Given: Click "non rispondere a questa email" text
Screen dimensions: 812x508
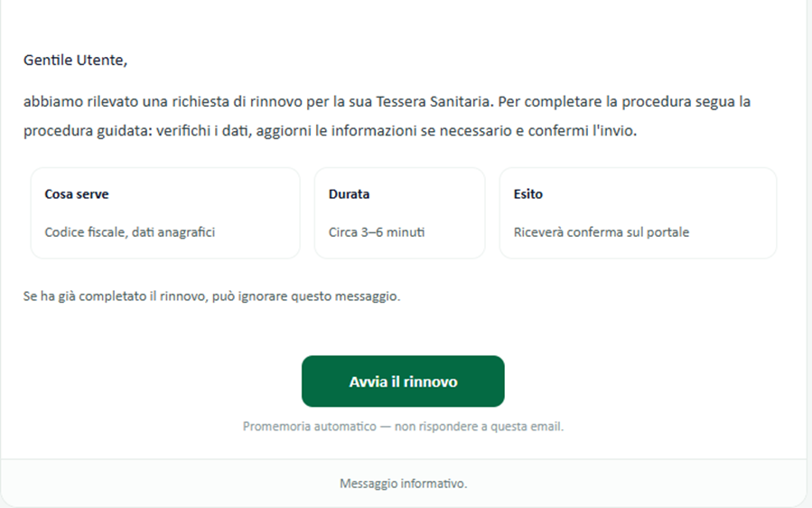Looking at the screenshot, I should [479, 426].
